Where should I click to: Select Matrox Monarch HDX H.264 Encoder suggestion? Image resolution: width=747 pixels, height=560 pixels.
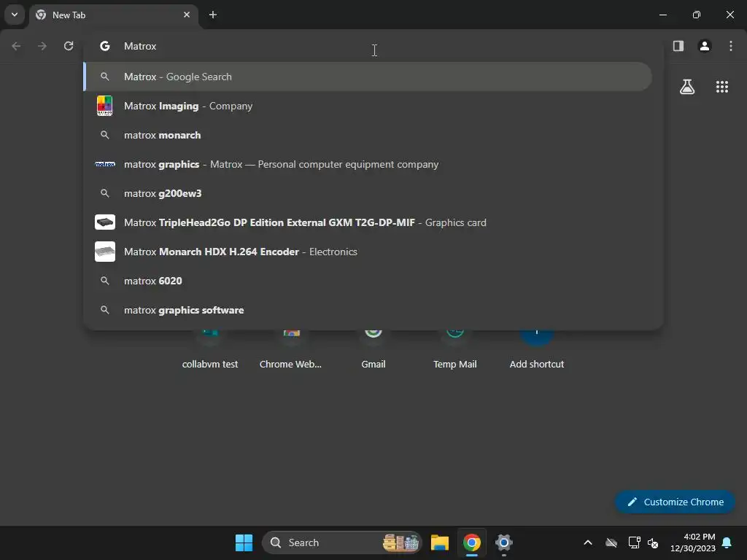(368, 252)
